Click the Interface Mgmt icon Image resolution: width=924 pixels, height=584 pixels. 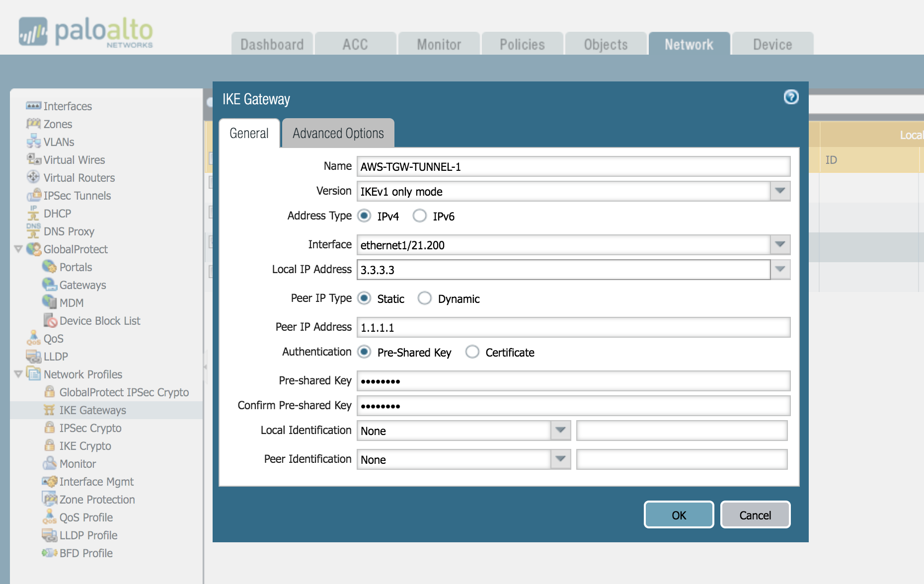[49, 481]
